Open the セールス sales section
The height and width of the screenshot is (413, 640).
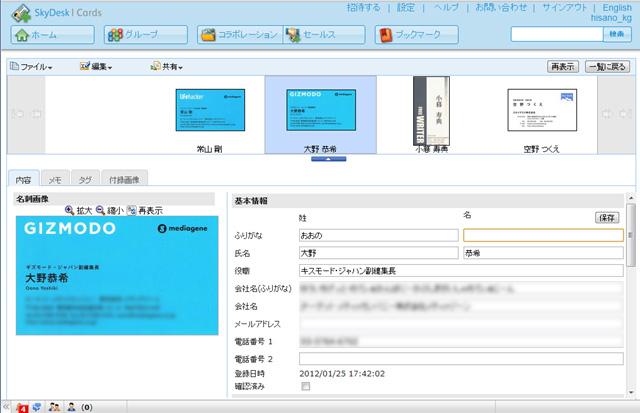[x=324, y=35]
